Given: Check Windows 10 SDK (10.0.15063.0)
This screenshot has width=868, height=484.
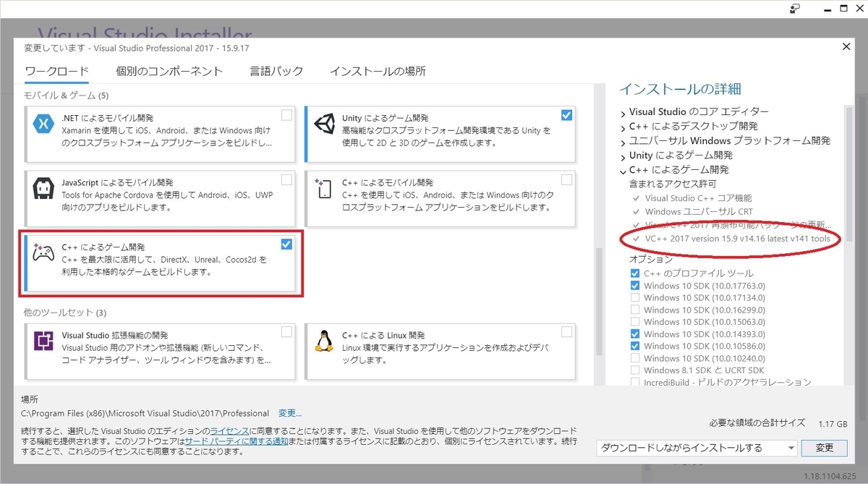Looking at the screenshot, I should point(635,321).
